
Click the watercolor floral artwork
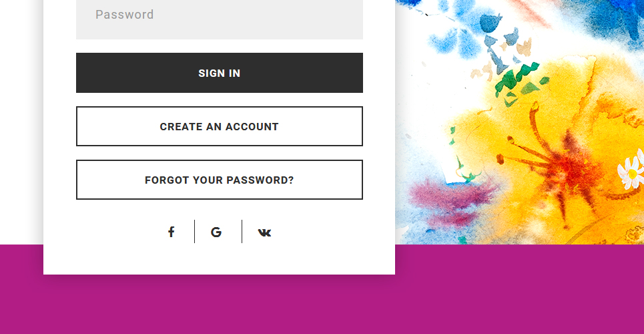pyautogui.click(x=520, y=122)
